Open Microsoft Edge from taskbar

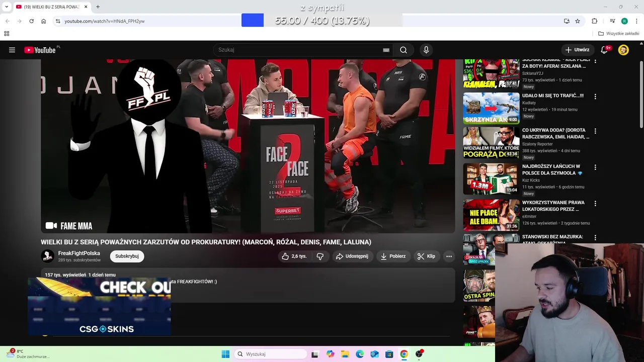(x=360, y=354)
